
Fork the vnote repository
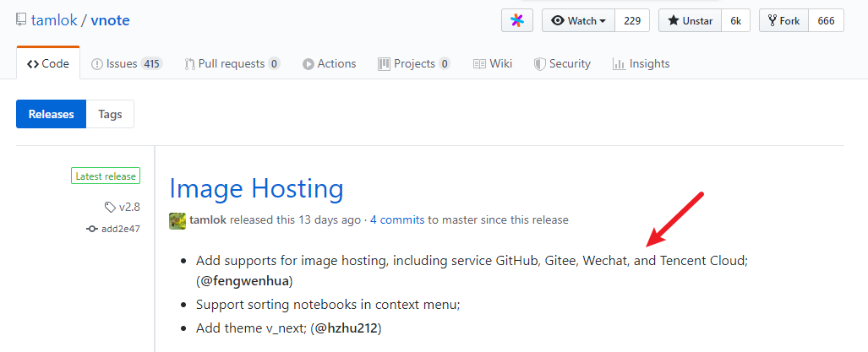point(783,21)
